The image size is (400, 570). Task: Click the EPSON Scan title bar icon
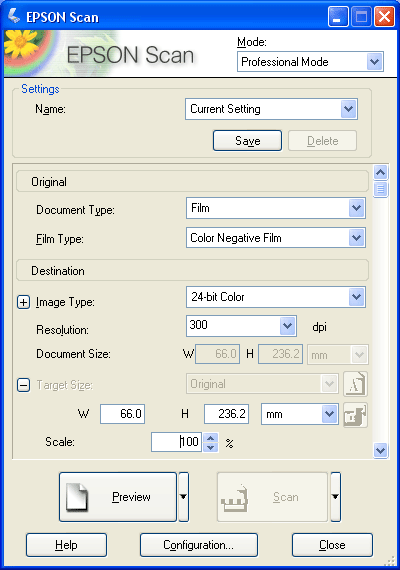(x=14, y=16)
